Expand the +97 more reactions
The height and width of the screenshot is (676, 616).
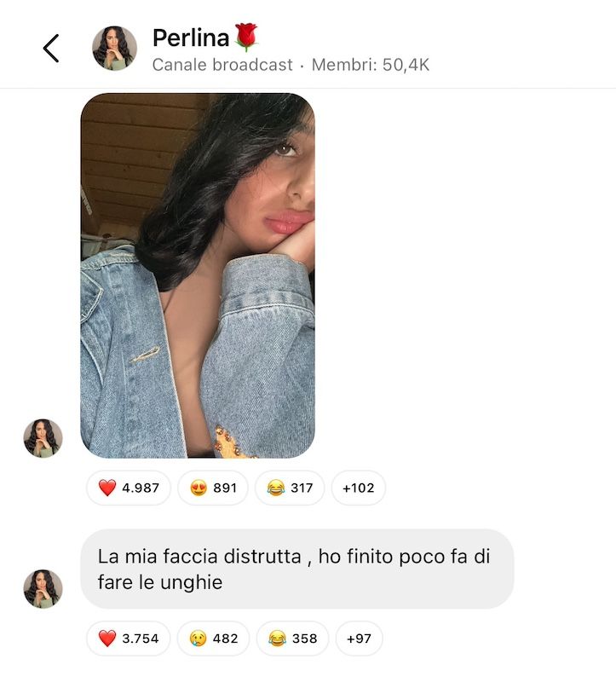click(x=359, y=638)
